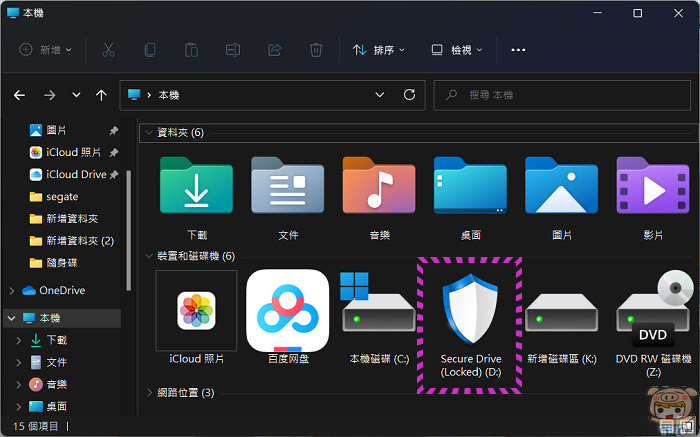Click the 15 個項目 status text
The width and height of the screenshot is (700, 437).
[36, 426]
